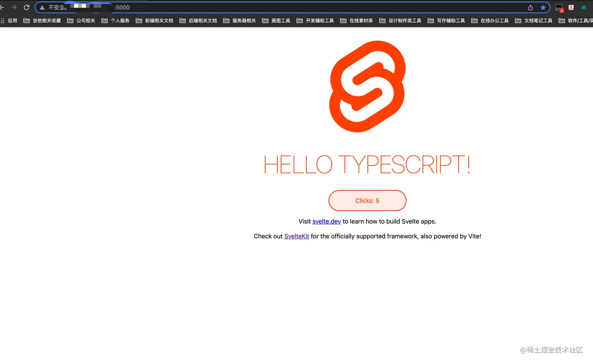Image resolution: width=593 pixels, height=364 pixels.
Task: Open the orange sitemap extension icon
Action: pos(571,7)
